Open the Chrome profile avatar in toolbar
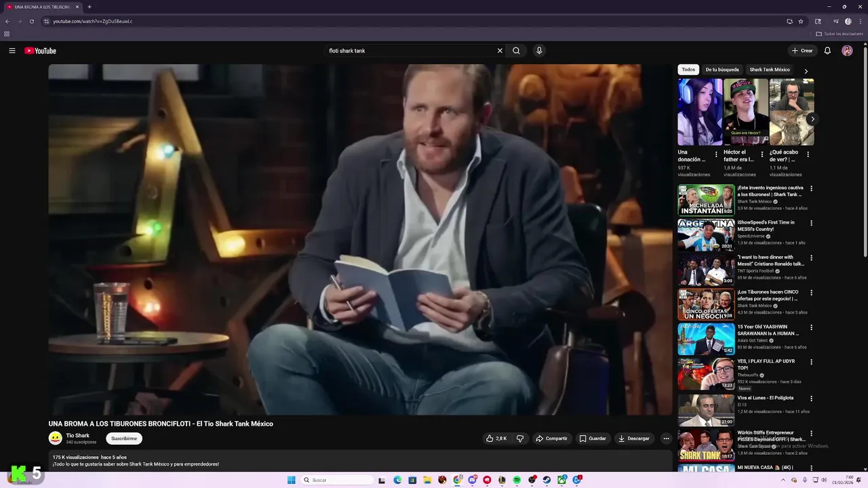The height and width of the screenshot is (488, 868). [x=848, y=21]
